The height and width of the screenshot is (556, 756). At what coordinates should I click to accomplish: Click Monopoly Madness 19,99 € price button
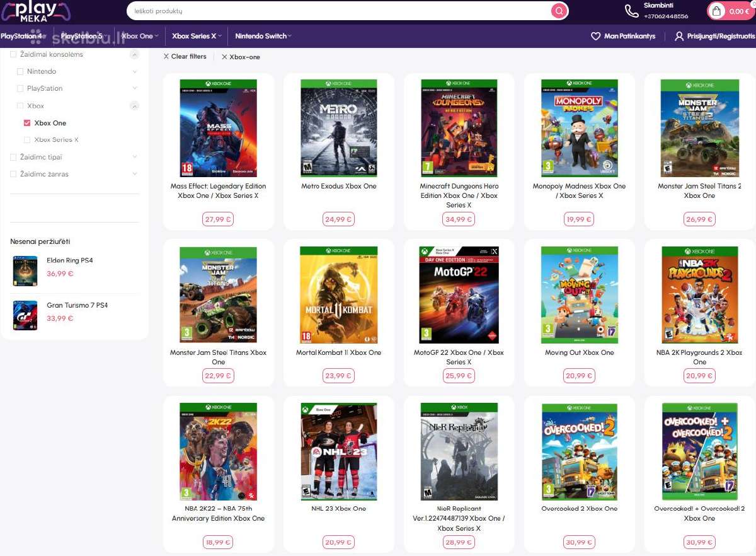[579, 219]
